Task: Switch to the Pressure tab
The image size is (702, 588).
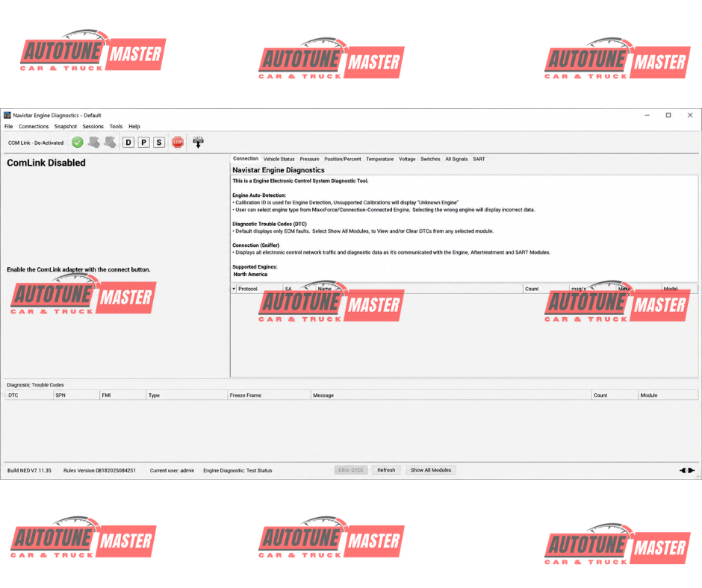Action: 309,159
